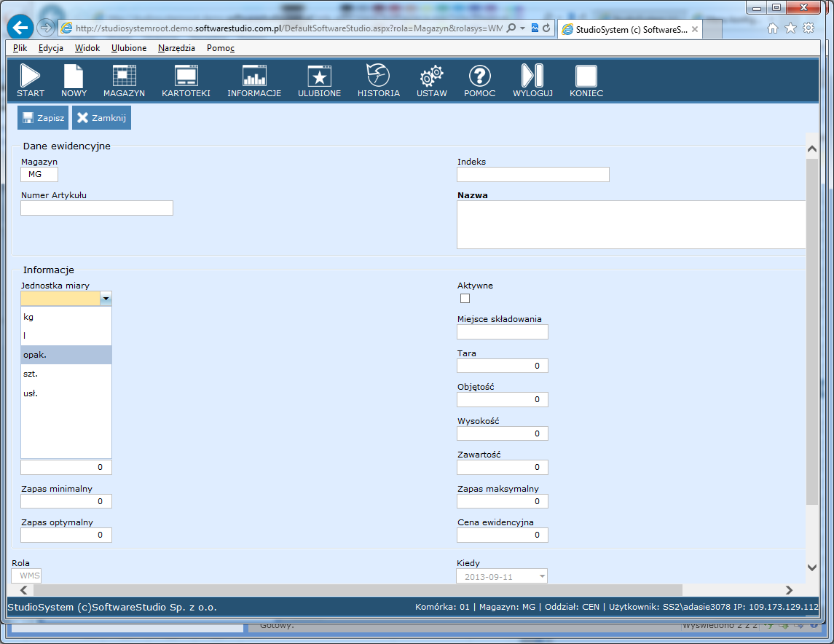
Task: Open browser favorites star icon
Action: tap(791, 28)
